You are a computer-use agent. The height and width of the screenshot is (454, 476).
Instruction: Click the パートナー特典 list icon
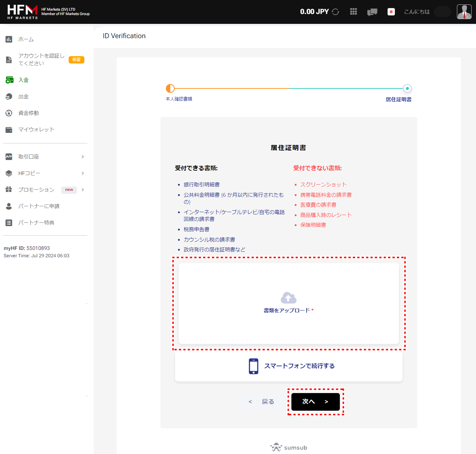click(9, 223)
